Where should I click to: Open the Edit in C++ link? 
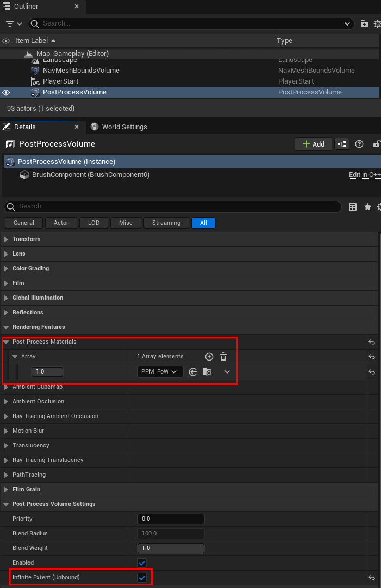point(364,175)
